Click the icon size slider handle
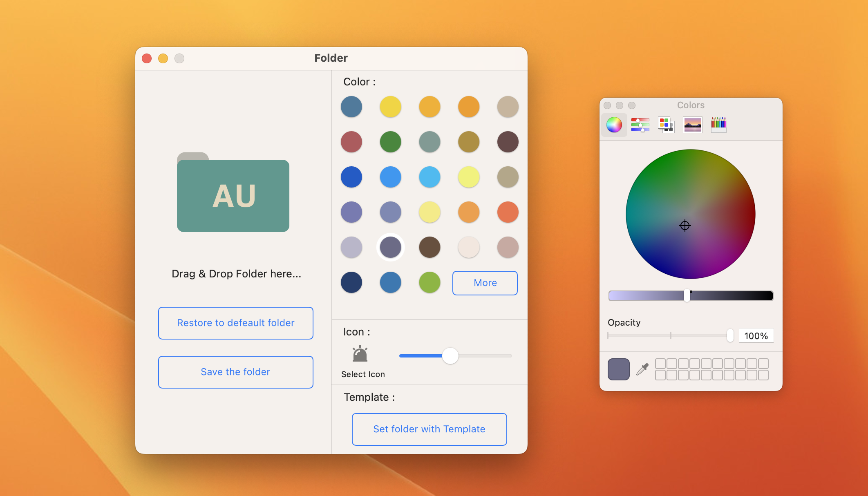 coord(450,356)
